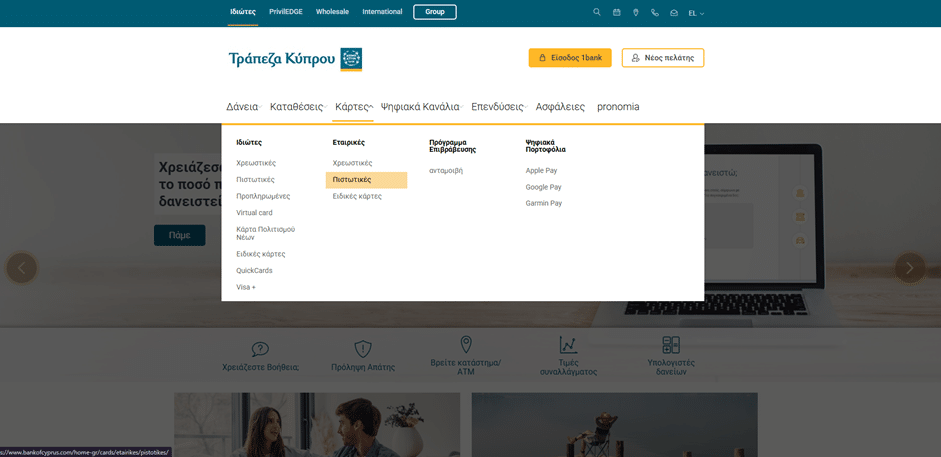Open the calendar icon in top bar

617,13
